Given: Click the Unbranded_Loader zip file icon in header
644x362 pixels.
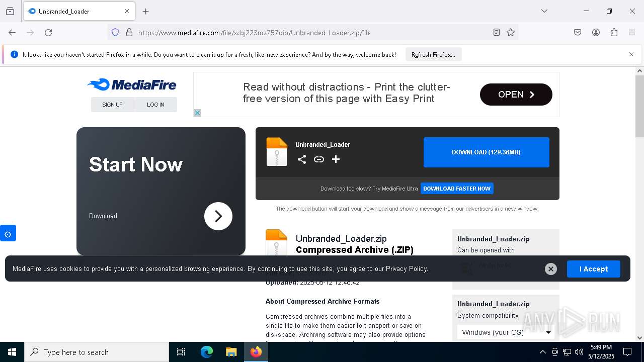Looking at the screenshot, I should tap(277, 152).
